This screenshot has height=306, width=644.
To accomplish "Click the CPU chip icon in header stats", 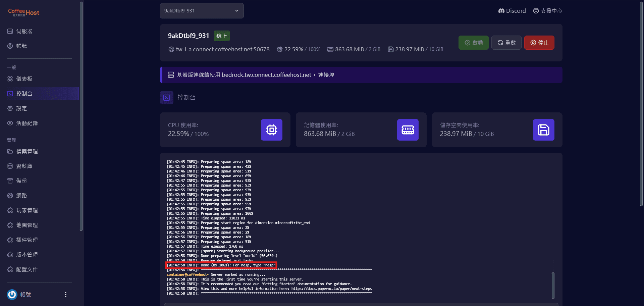I will (280, 49).
